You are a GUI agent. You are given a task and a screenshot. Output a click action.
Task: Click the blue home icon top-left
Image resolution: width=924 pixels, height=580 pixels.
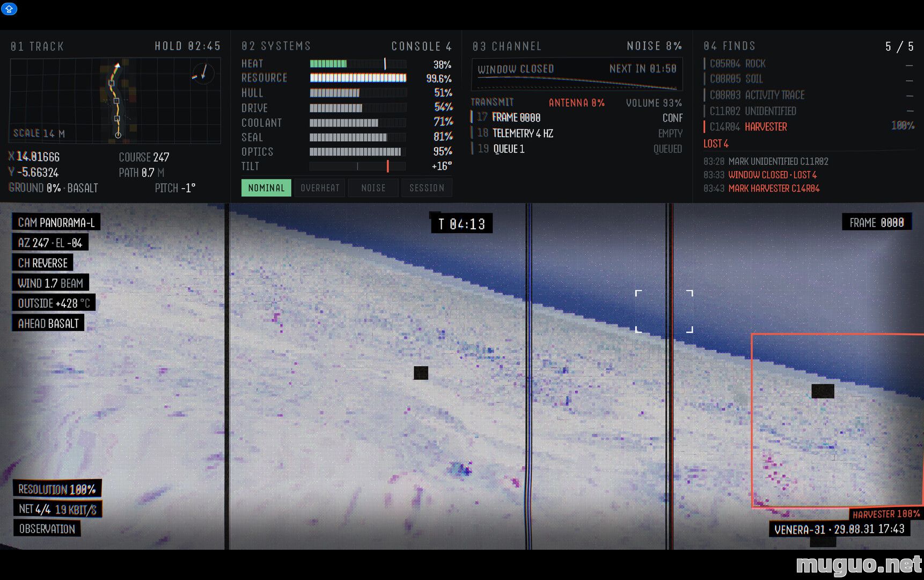pos(9,9)
